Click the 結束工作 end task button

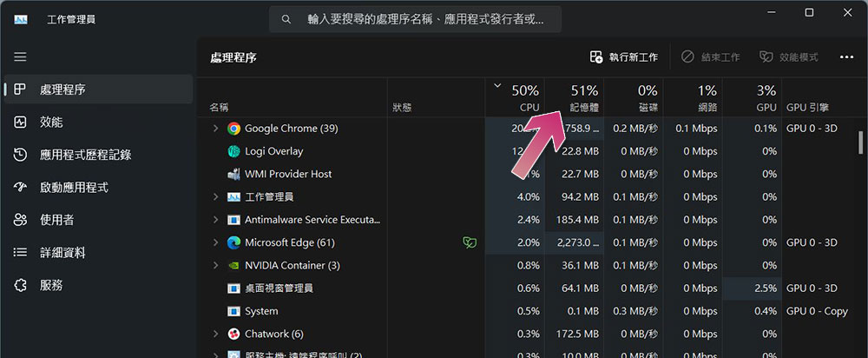[x=710, y=57]
